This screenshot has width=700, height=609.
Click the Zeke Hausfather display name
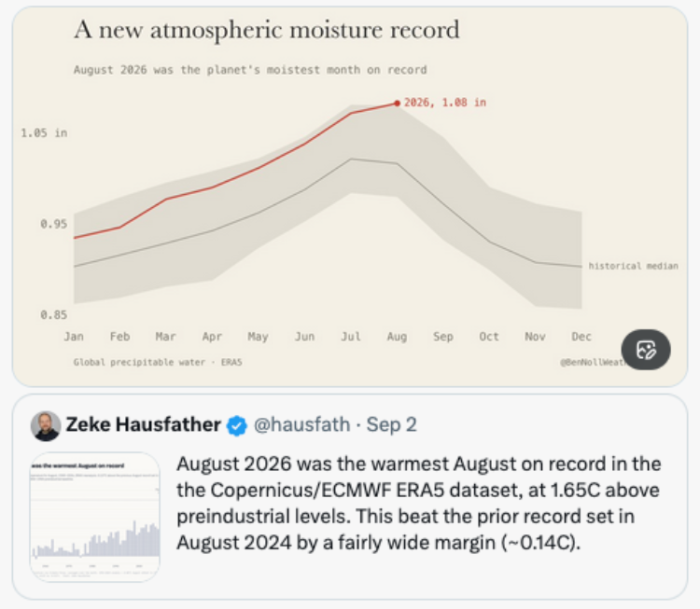coord(144,424)
